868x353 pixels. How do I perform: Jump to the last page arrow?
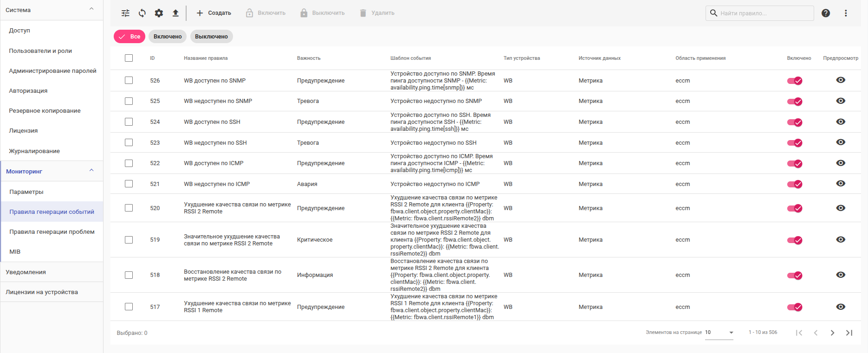click(x=849, y=333)
